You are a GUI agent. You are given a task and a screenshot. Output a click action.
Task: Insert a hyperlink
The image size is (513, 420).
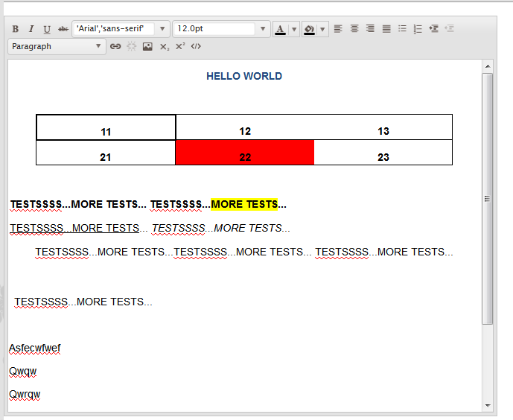tap(115, 46)
